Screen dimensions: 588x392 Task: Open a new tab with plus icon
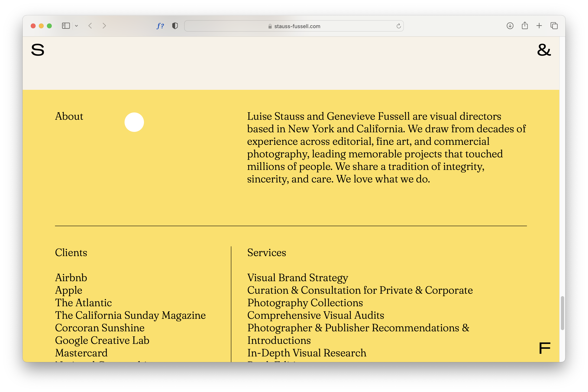(x=539, y=26)
